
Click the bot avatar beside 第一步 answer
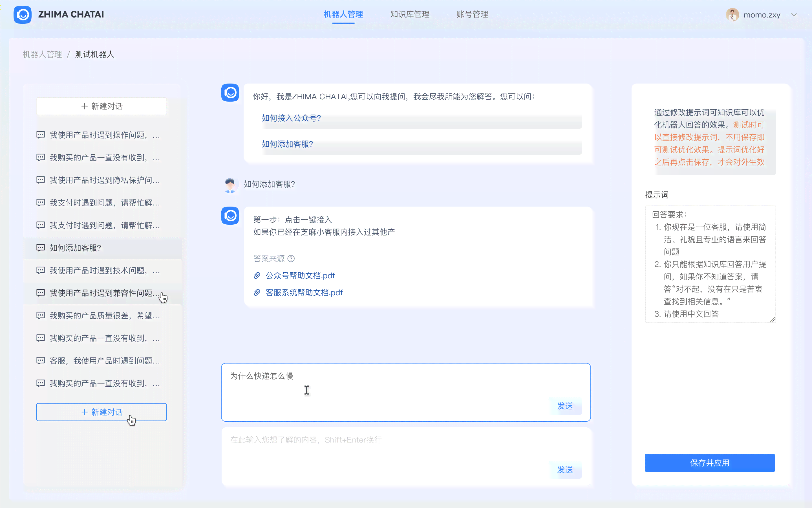click(230, 215)
